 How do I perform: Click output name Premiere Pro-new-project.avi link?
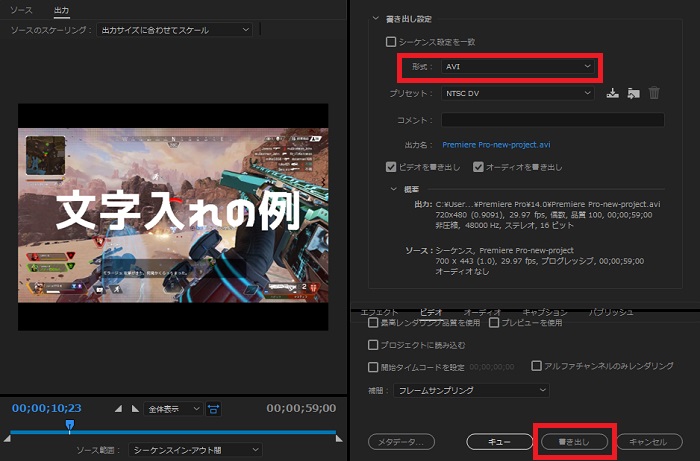click(x=496, y=145)
